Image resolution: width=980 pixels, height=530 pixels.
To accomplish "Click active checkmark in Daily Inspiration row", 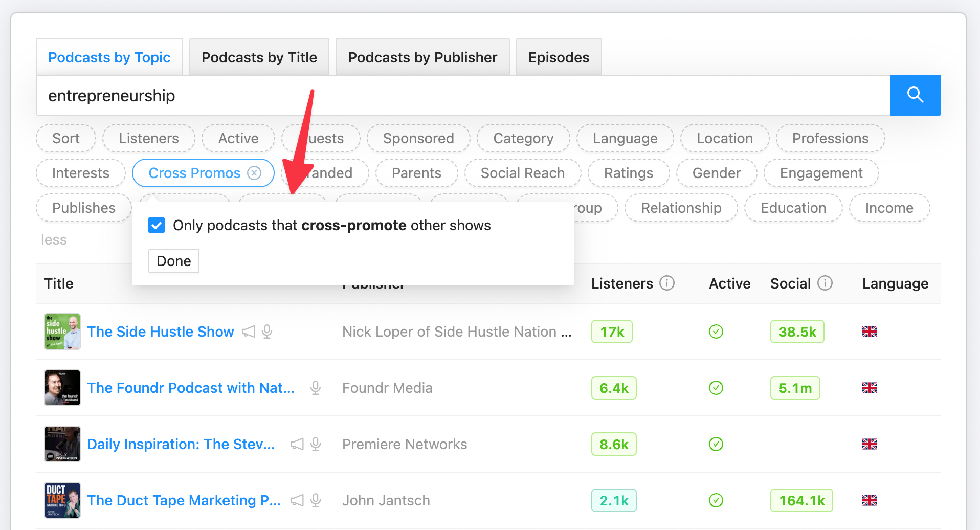I will point(716,444).
